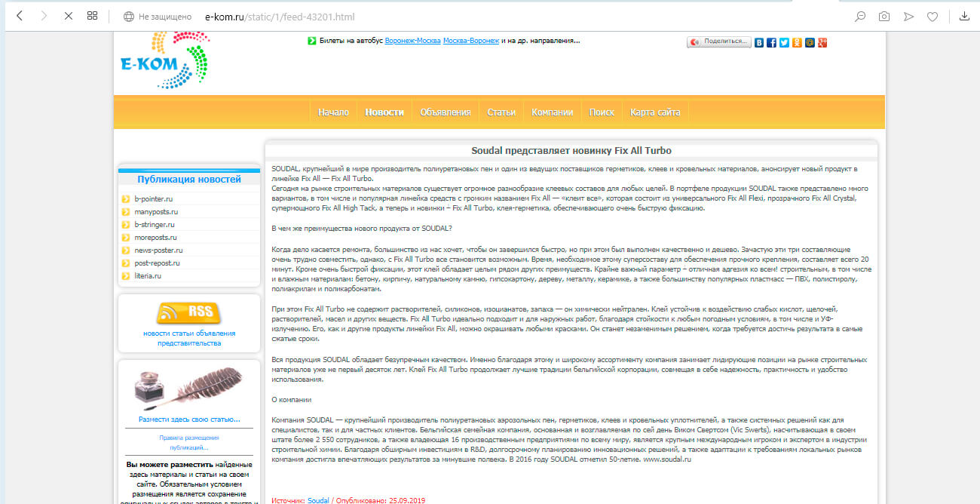
Task: Open browser downloads icon
Action: (x=964, y=17)
